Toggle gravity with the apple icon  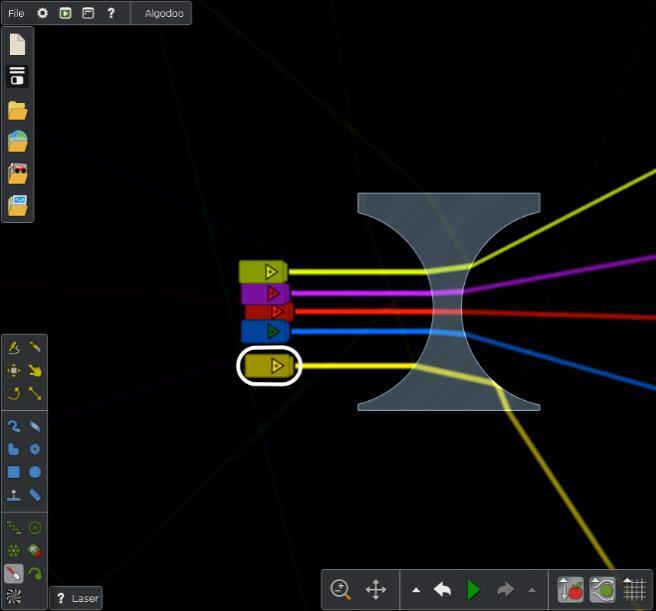570,590
